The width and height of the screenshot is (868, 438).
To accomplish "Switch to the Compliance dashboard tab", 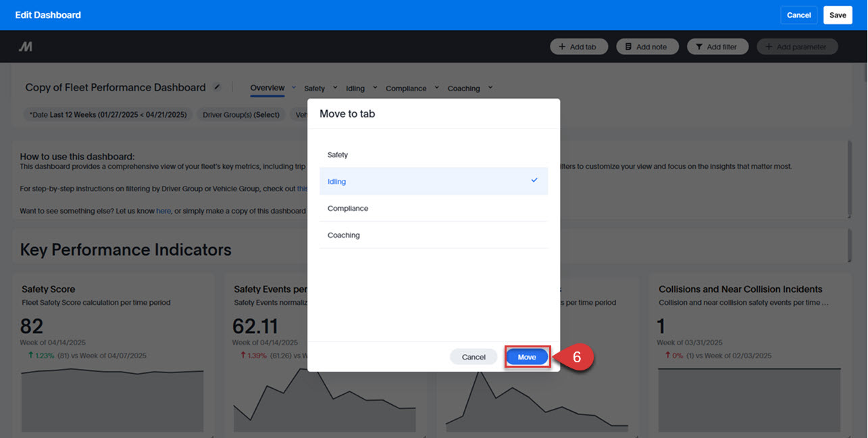I will point(406,89).
